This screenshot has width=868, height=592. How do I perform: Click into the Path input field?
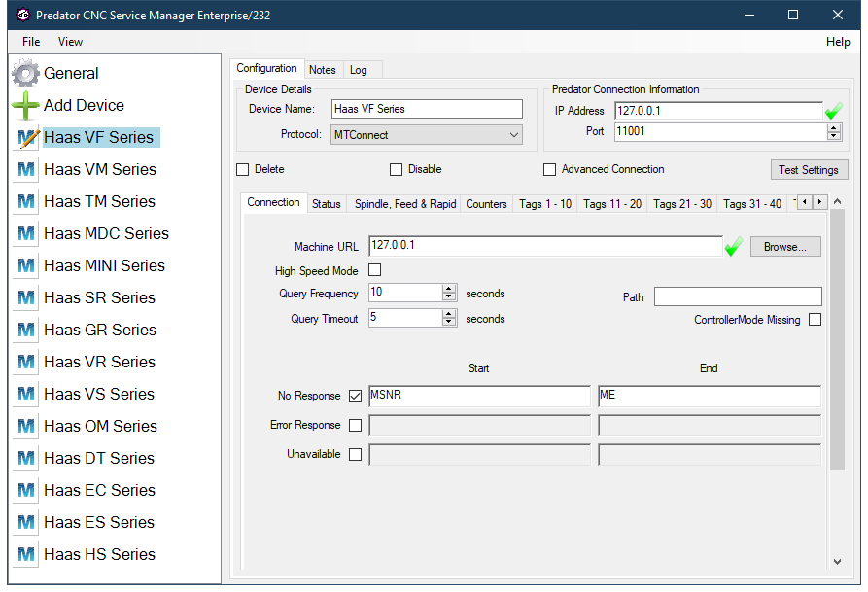[x=737, y=296]
